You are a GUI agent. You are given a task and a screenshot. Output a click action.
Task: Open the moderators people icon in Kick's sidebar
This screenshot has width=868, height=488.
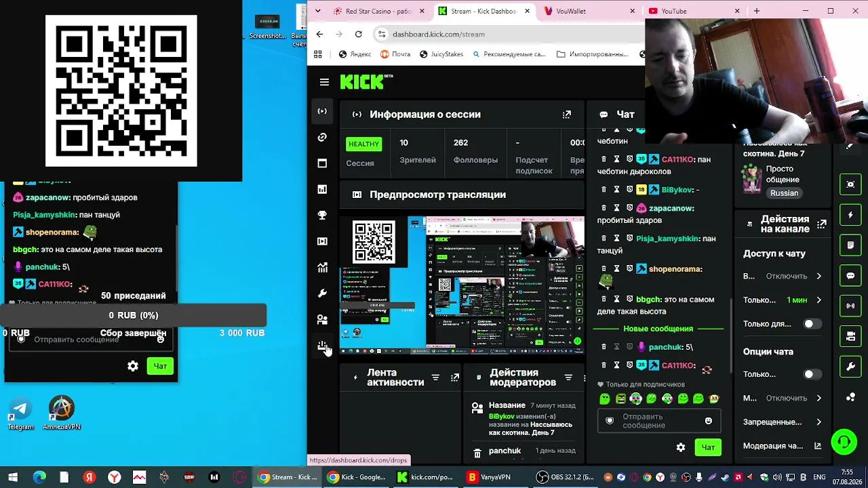[x=322, y=319]
